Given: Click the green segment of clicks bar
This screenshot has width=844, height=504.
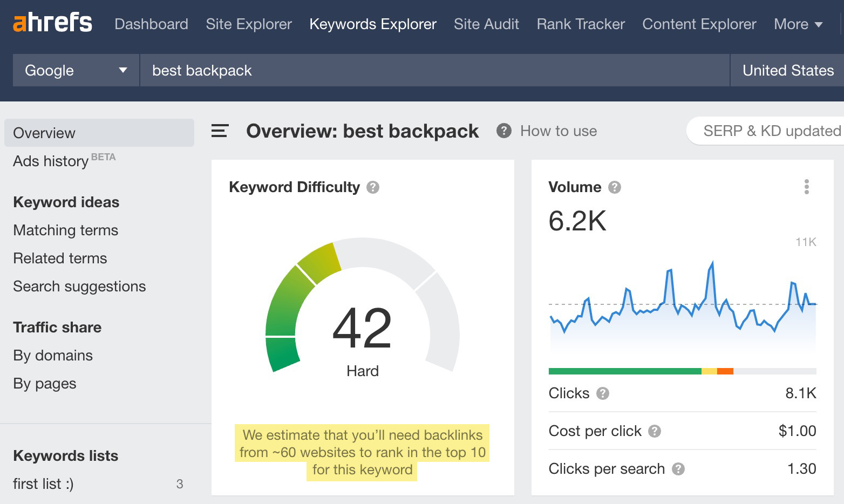Looking at the screenshot, I should coord(624,371).
